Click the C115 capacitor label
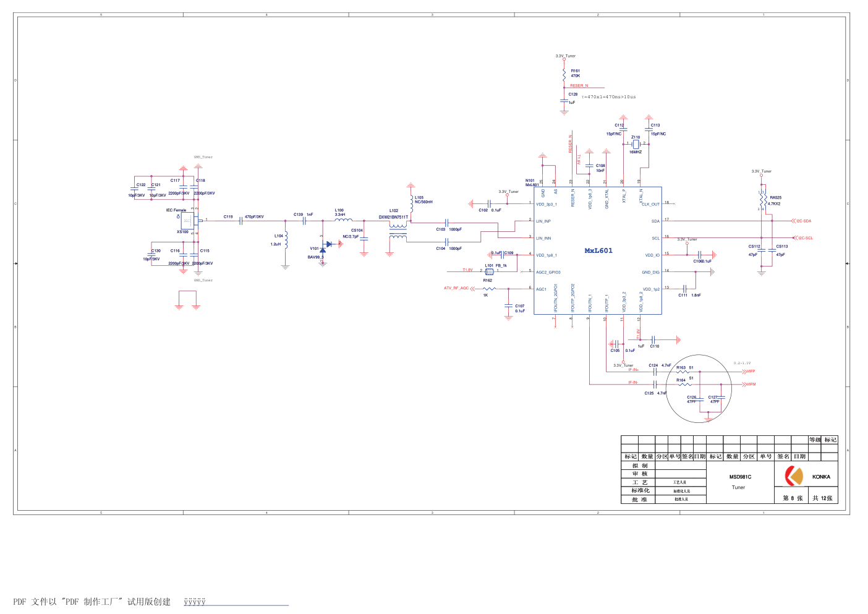The width and height of the screenshot is (868, 614). [x=205, y=251]
